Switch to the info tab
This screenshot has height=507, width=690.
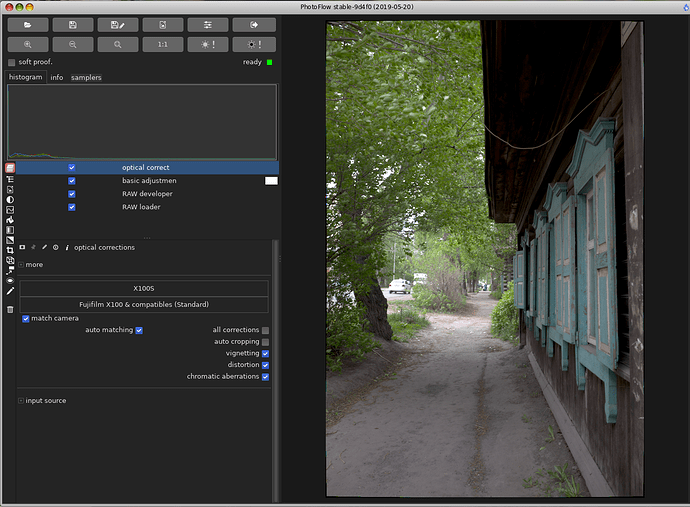point(56,77)
